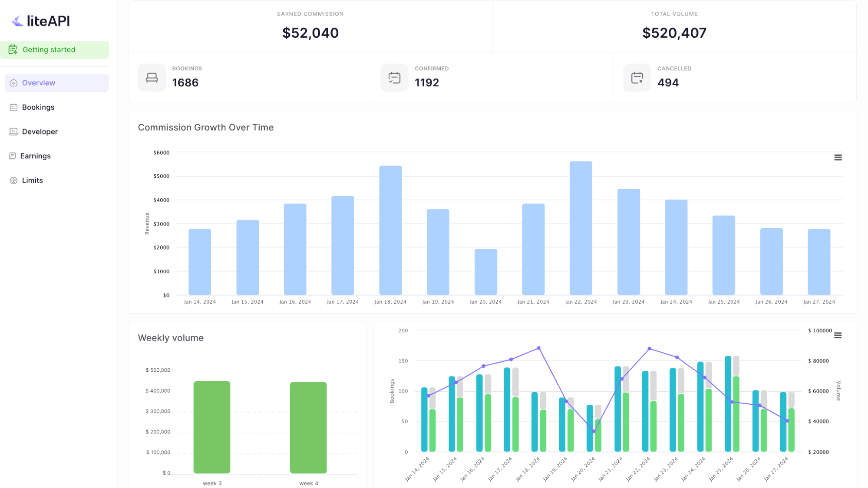The image size is (868, 488).
Task: Click the Getting started clipboard icon
Action: [13, 50]
